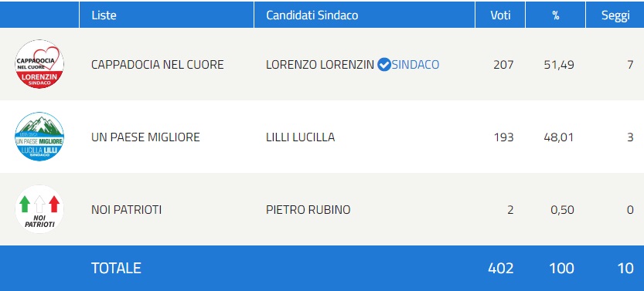The width and height of the screenshot is (644, 291).
Task: Select candidate LILLI LUCILLA
Action: pos(300,137)
